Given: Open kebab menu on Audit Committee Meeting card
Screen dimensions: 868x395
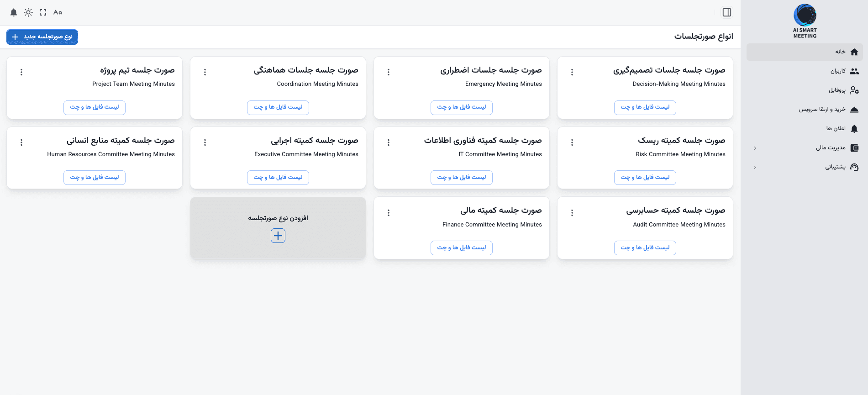Looking at the screenshot, I should [572, 212].
